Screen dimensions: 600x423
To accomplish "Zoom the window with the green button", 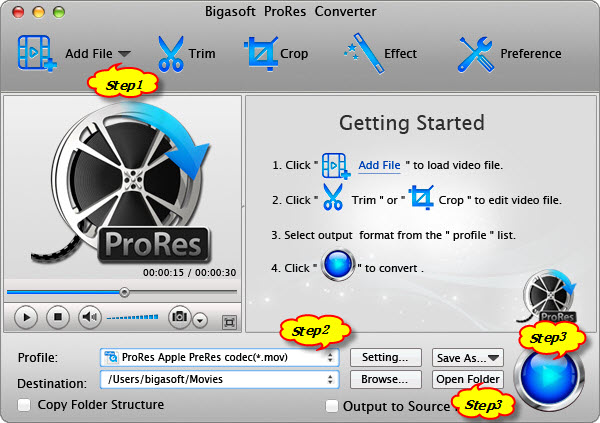I will coord(59,12).
